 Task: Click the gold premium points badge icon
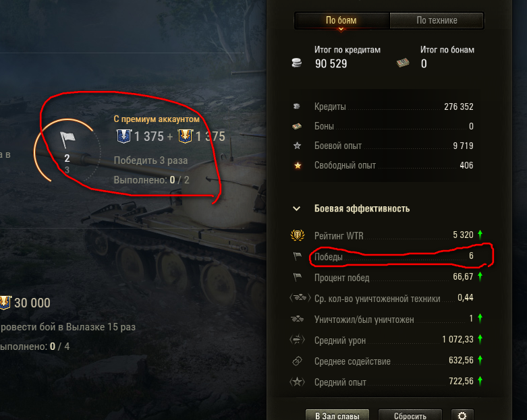tap(185, 136)
